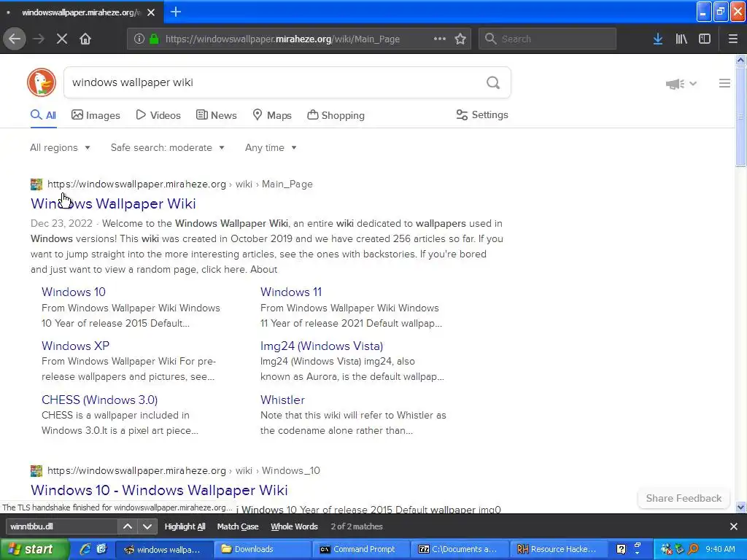The height and width of the screenshot is (560, 747).
Task: Click the magnifier search button in DuckDuckGo box
Action: click(493, 83)
